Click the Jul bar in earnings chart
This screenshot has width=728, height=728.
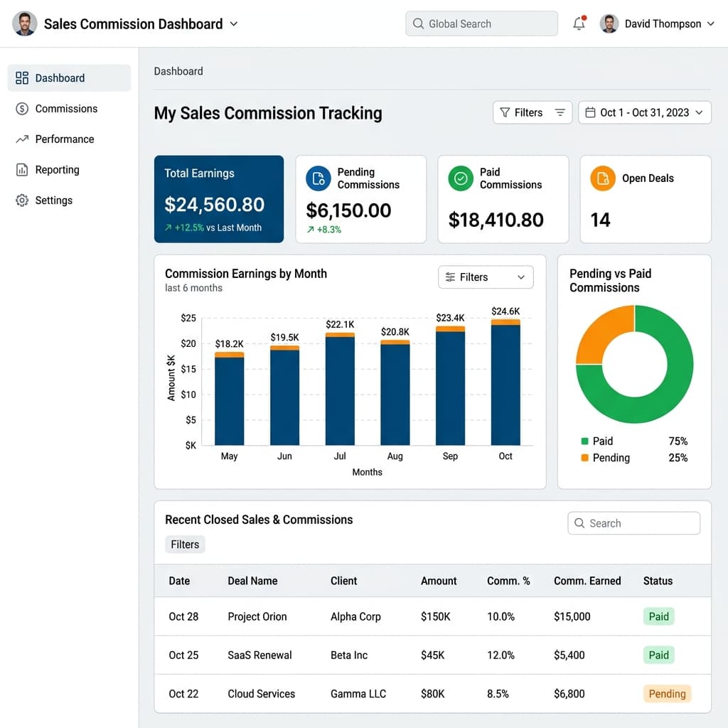[339, 389]
